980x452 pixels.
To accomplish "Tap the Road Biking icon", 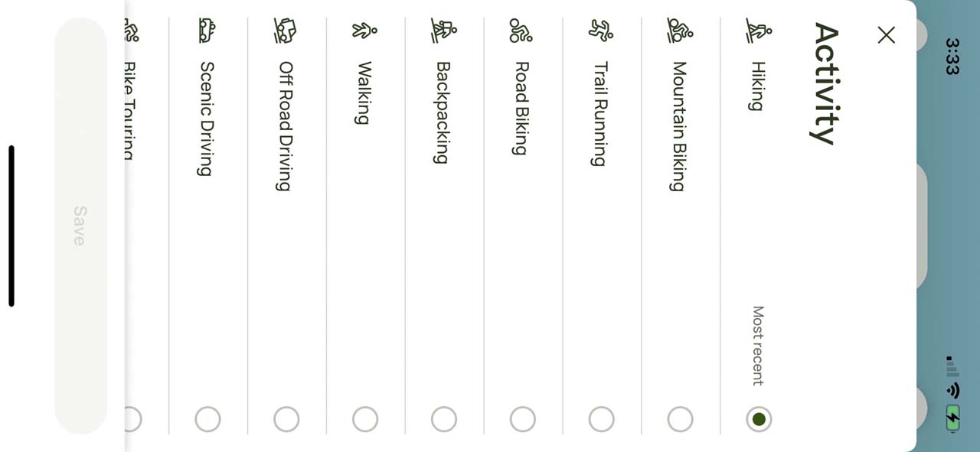I will coord(521,31).
